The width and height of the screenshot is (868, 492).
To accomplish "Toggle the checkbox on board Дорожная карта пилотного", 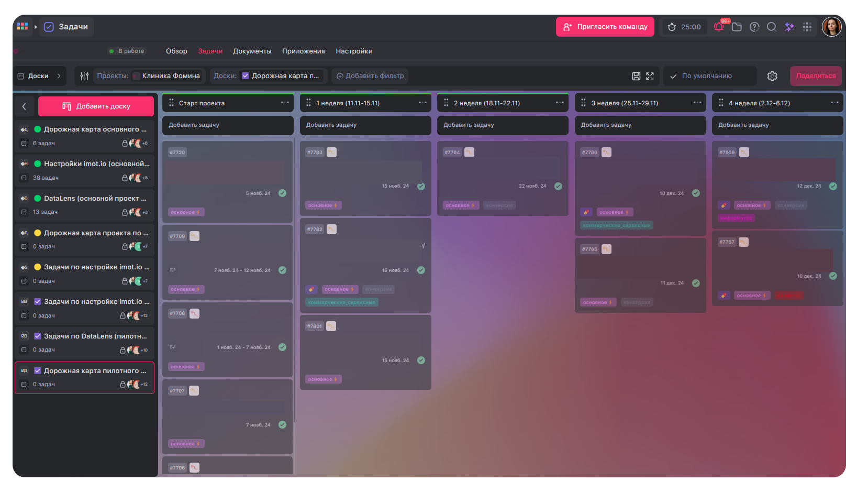I will click(x=37, y=370).
